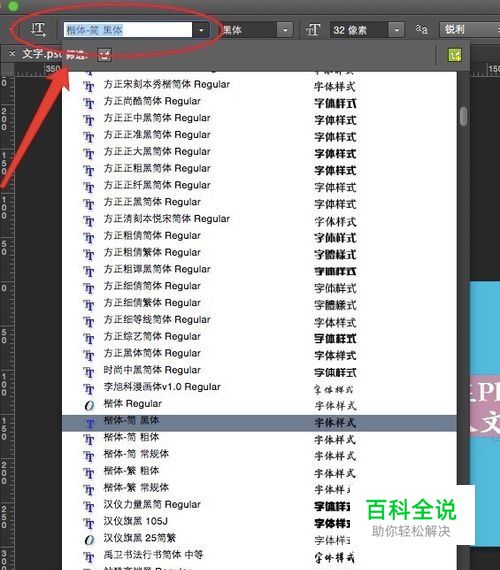Viewport: 500px width, 570px height.
Task: Select font 方正清刻本悦宋简体 Regular
Action: [259, 219]
